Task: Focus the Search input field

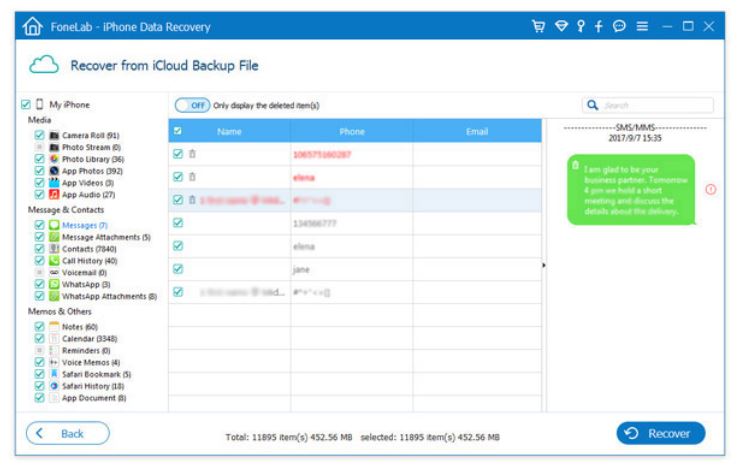Action: click(x=656, y=105)
